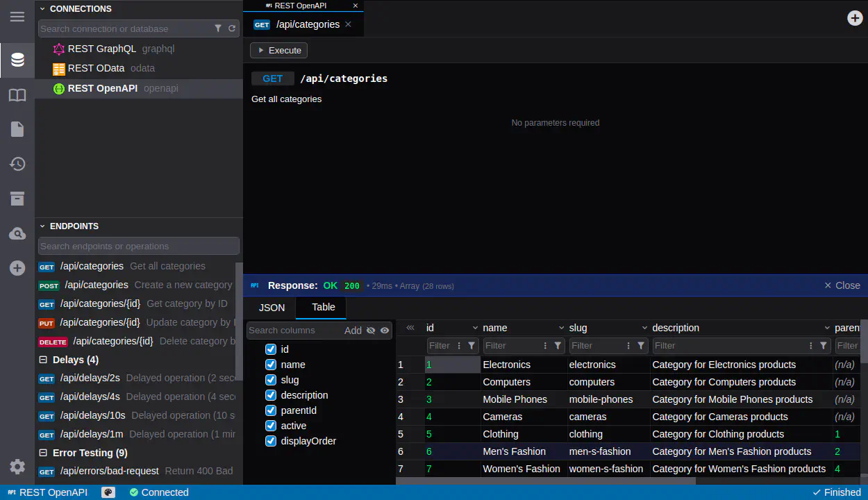Open the cloud sidebar icon
868x500 pixels.
(x=17, y=234)
